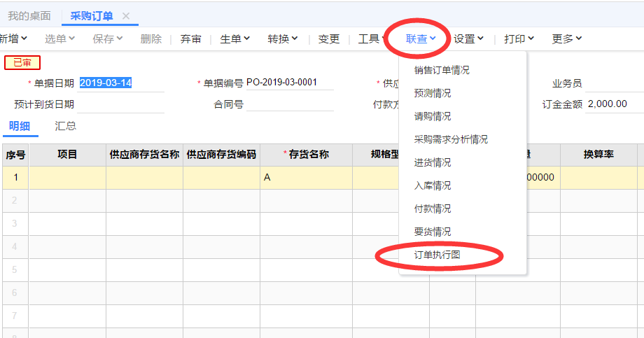Choose 销售订单情况 menu entry
Viewport: 644px width, 338px height.
tap(442, 70)
